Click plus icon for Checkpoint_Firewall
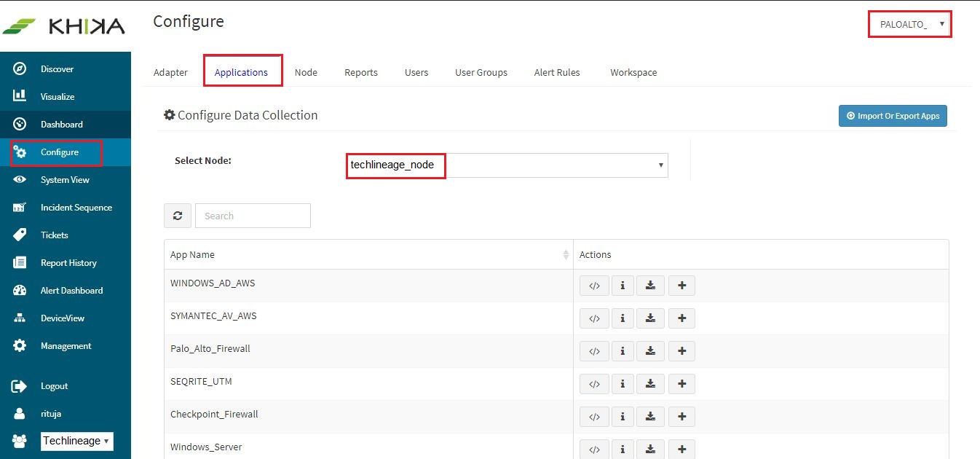 [x=682, y=417]
